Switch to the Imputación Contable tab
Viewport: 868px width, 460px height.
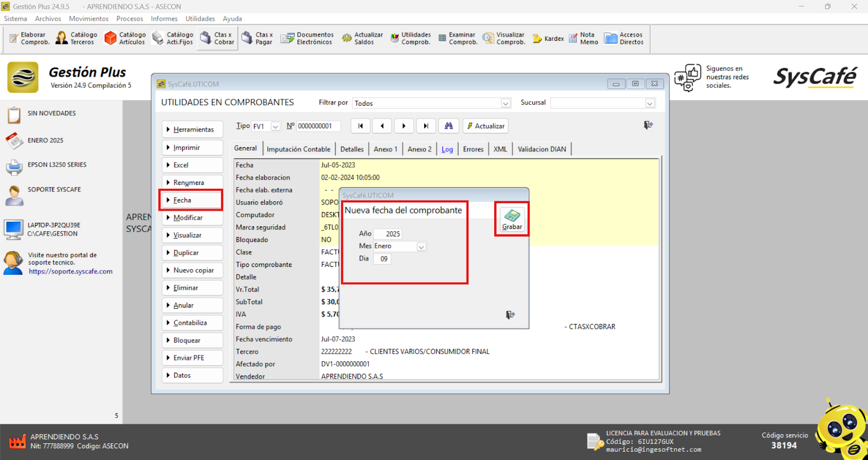(298, 149)
